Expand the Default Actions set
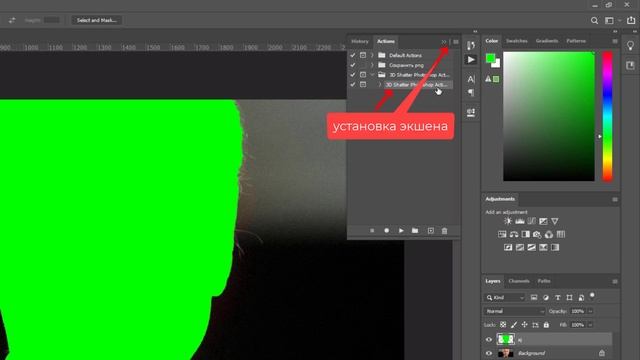The height and width of the screenshot is (360, 640). [372, 55]
